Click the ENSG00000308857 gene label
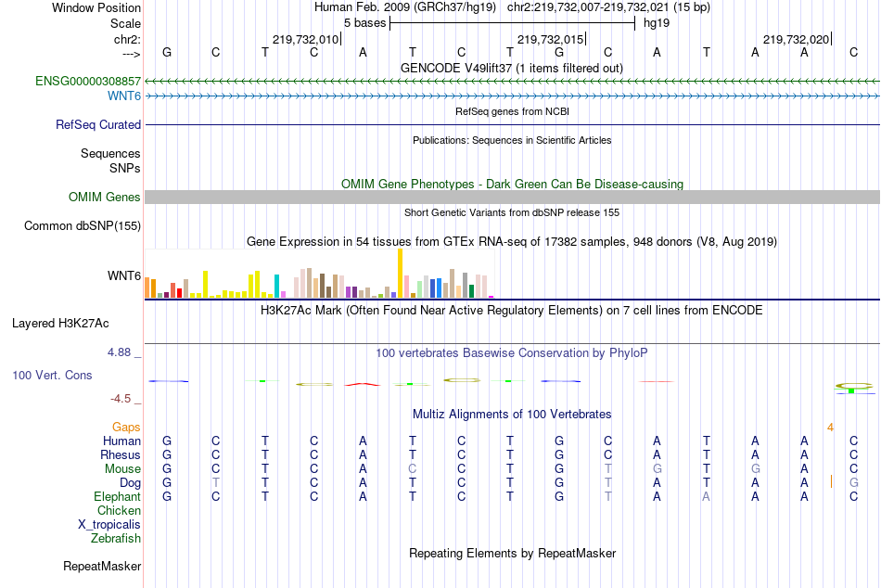This screenshot has width=881, height=588. (x=88, y=81)
